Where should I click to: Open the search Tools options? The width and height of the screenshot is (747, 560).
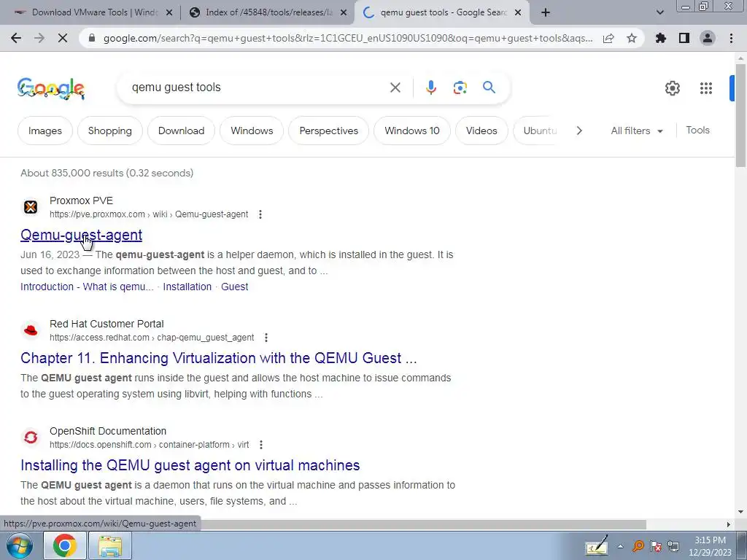tap(697, 130)
